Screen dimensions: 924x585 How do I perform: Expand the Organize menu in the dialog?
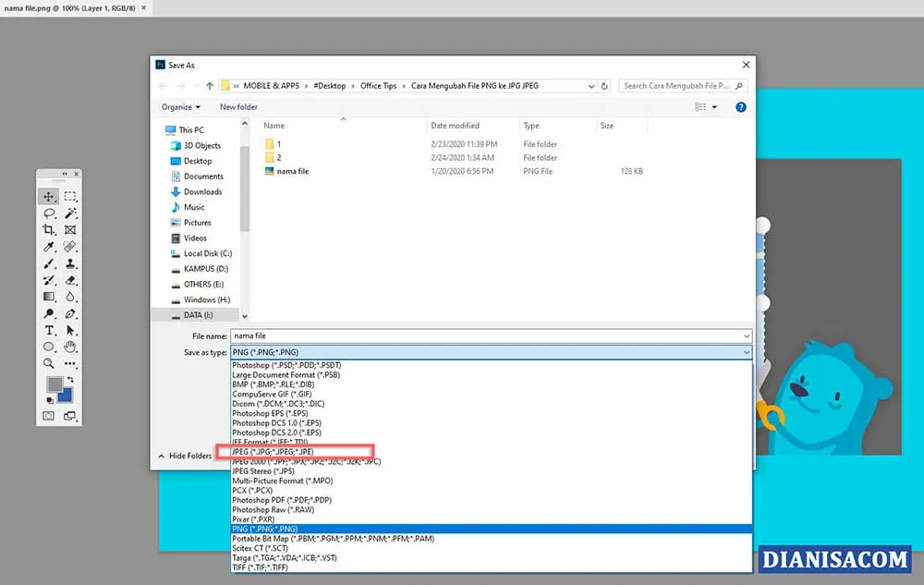181,106
